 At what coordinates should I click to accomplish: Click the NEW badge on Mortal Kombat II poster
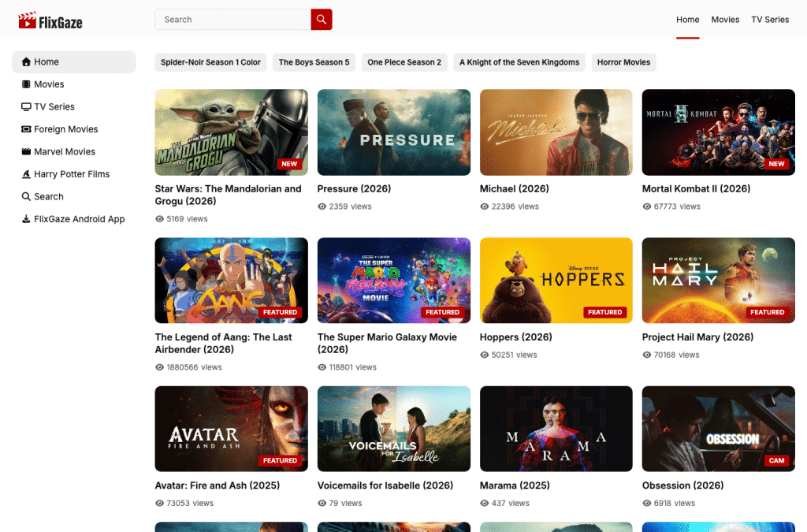tap(776, 164)
